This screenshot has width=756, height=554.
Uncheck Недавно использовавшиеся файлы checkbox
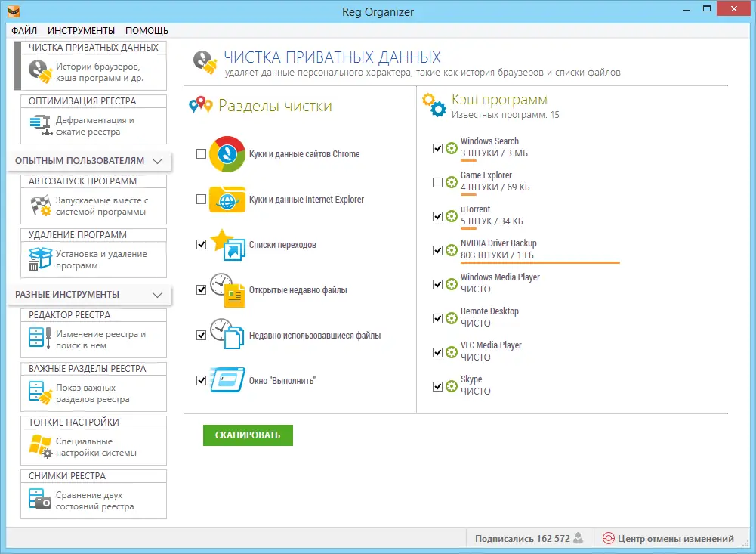pos(202,336)
